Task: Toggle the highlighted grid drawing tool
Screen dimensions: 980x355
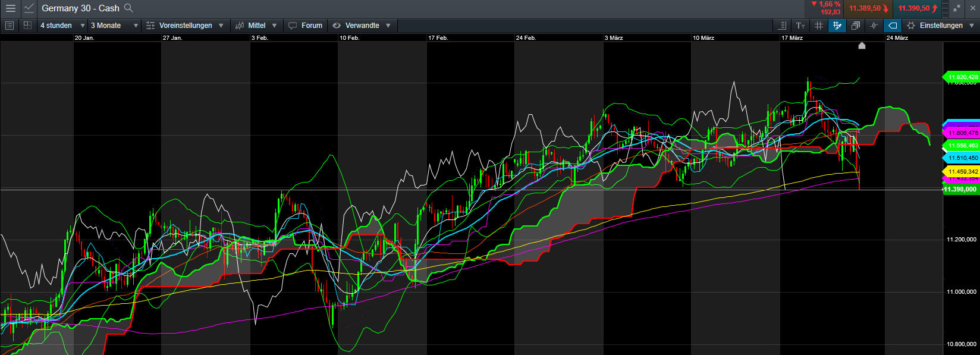Action: [837, 26]
